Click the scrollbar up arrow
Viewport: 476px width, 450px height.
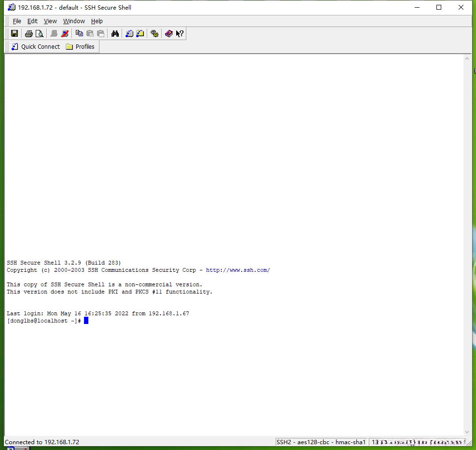tap(467, 58)
